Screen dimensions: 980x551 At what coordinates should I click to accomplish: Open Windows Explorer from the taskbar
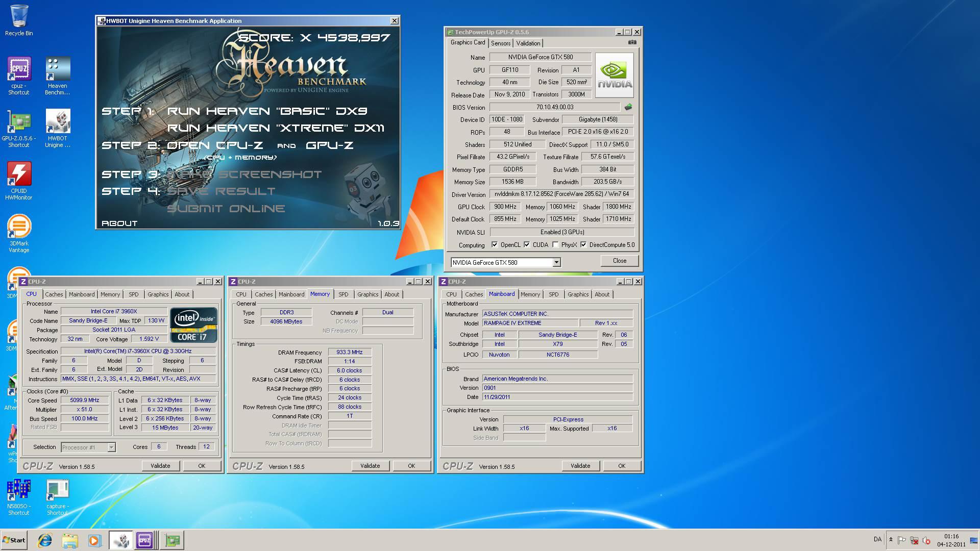pos(70,540)
